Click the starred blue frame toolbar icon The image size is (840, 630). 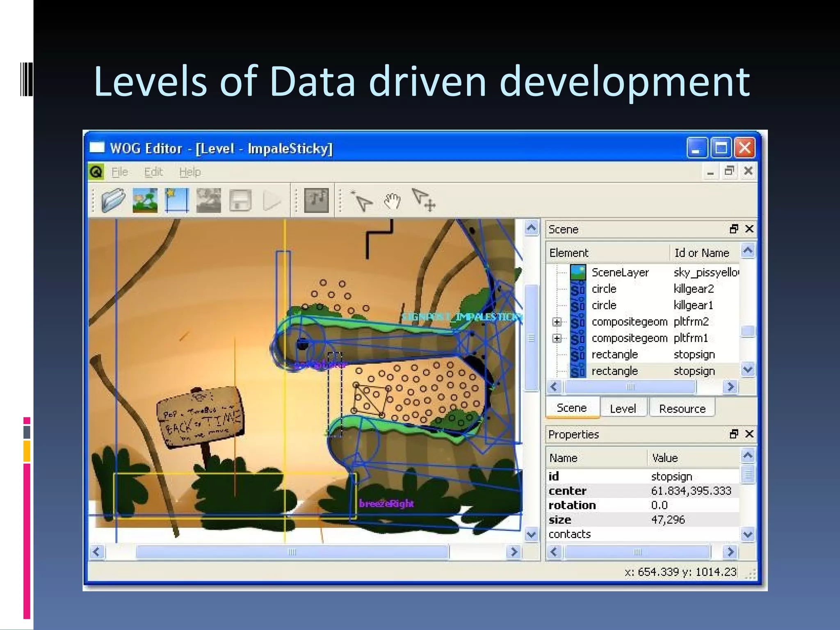177,200
